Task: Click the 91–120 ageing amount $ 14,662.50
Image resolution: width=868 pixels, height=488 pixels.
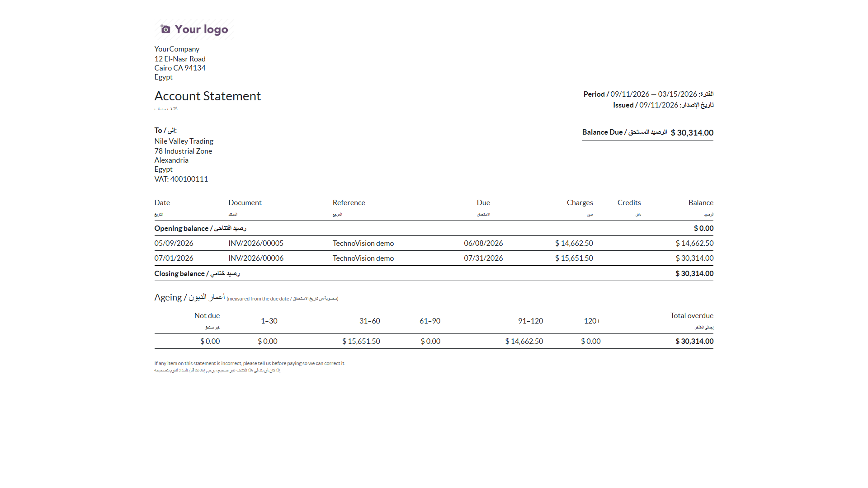Action: (x=524, y=341)
